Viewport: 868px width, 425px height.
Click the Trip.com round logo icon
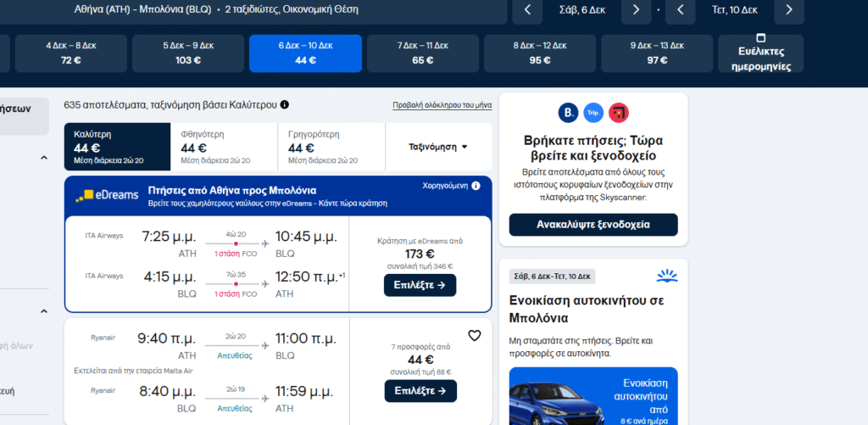pyautogui.click(x=593, y=112)
